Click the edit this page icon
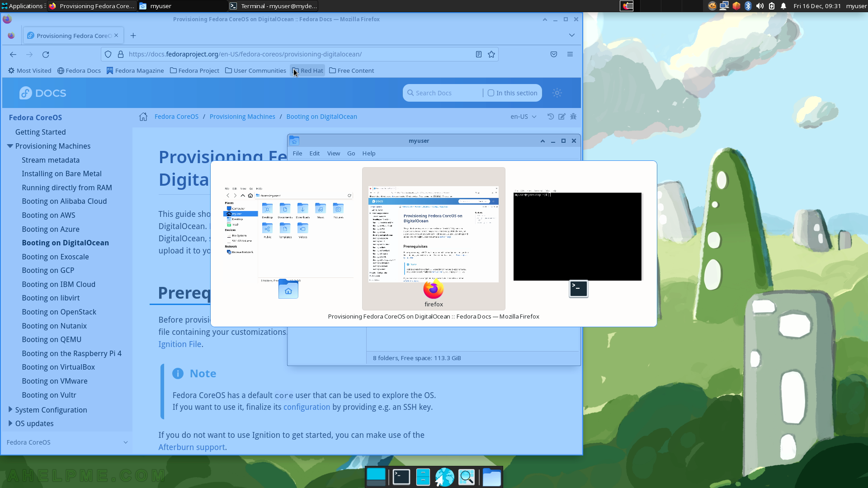This screenshot has height=488, width=868. [x=562, y=117]
